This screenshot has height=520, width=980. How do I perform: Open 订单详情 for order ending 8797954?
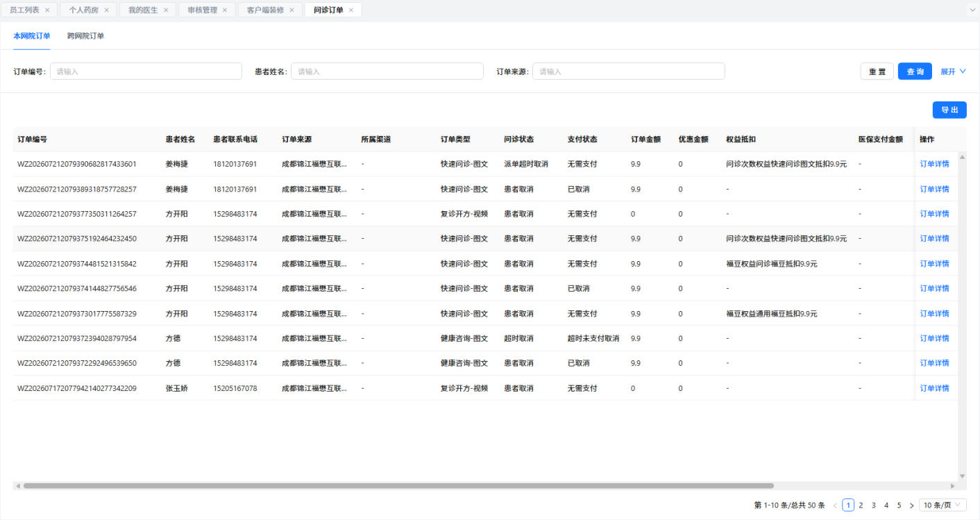click(x=934, y=339)
